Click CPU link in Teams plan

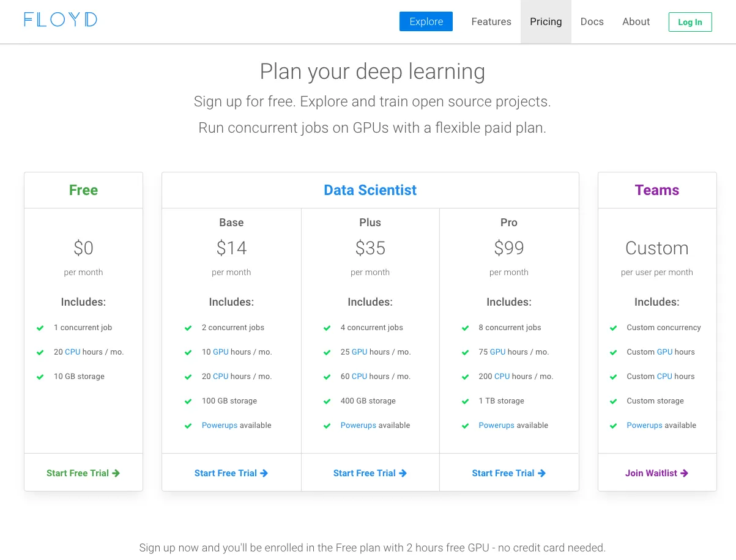(664, 377)
